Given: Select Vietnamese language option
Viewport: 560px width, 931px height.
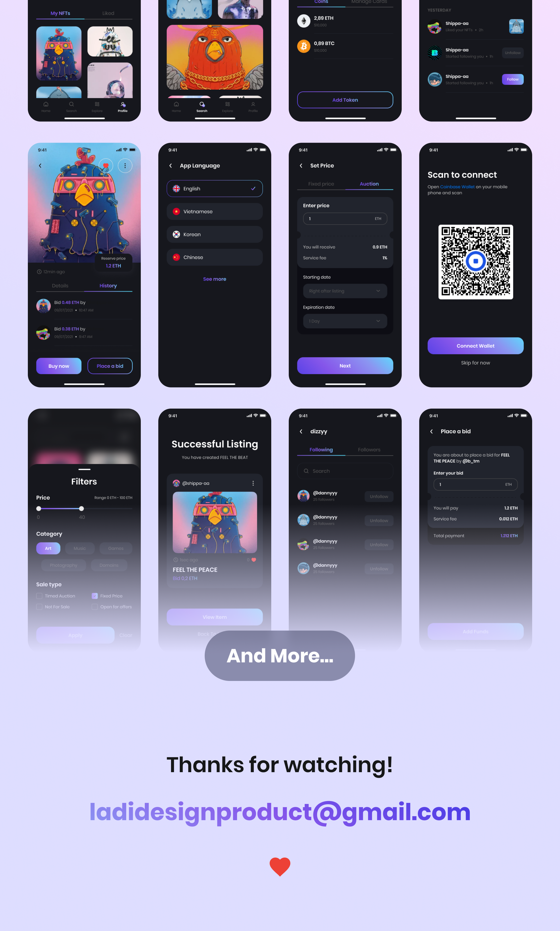Looking at the screenshot, I should [x=214, y=211].
